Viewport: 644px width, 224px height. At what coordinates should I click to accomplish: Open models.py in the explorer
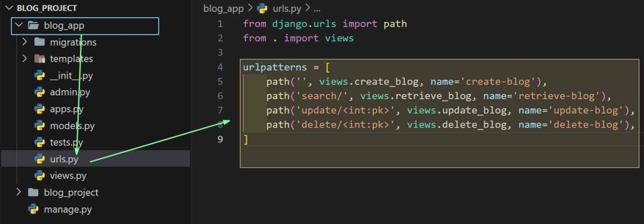pos(72,125)
